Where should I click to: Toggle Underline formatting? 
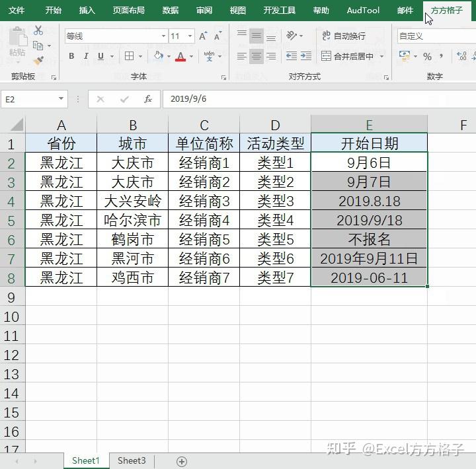pos(100,56)
